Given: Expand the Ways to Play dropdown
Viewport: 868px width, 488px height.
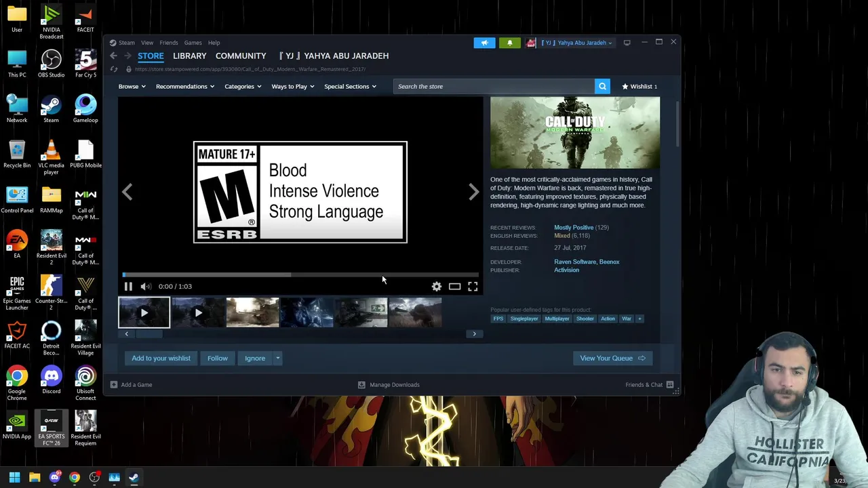Looking at the screenshot, I should (292, 86).
